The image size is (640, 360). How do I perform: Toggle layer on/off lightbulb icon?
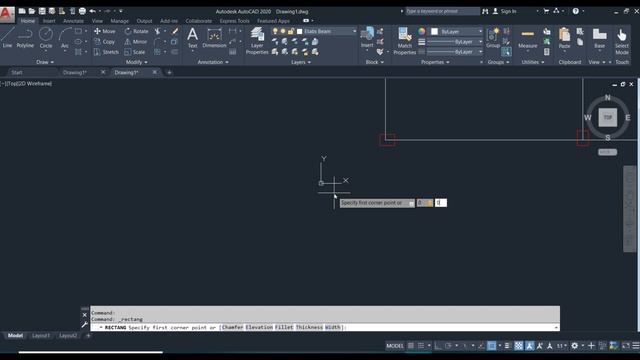(275, 31)
